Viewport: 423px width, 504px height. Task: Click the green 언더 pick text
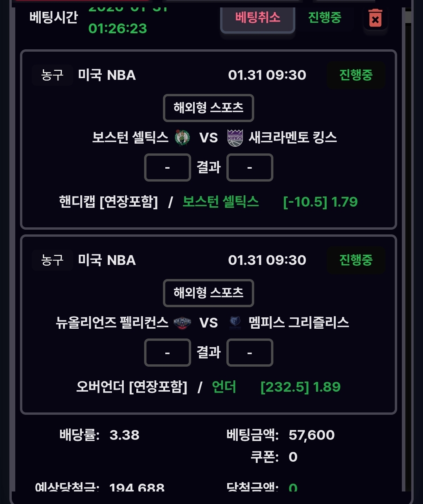[x=224, y=387]
